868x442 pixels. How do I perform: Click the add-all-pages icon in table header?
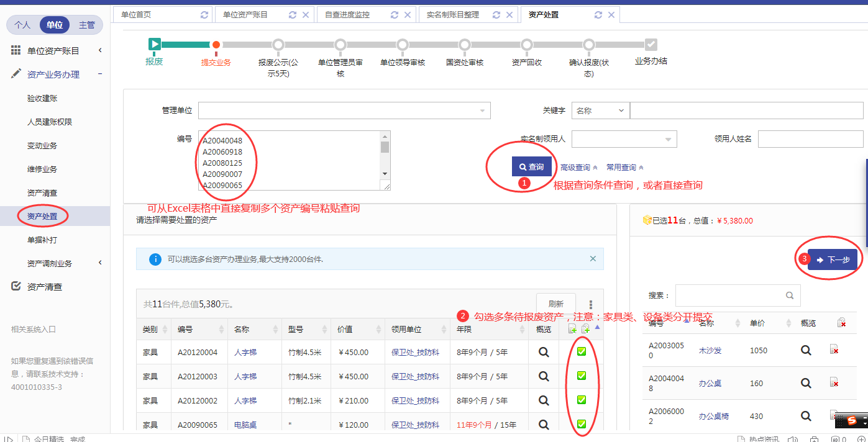[x=585, y=329]
